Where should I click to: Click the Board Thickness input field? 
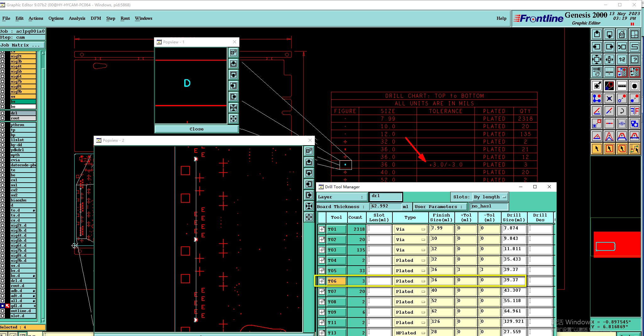[x=386, y=207]
